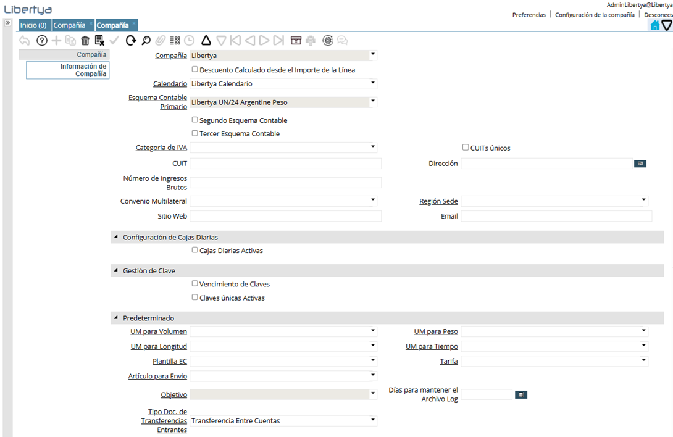Save changes with the checkmark icon
This screenshot has width=673, height=437.
pyautogui.click(x=114, y=41)
